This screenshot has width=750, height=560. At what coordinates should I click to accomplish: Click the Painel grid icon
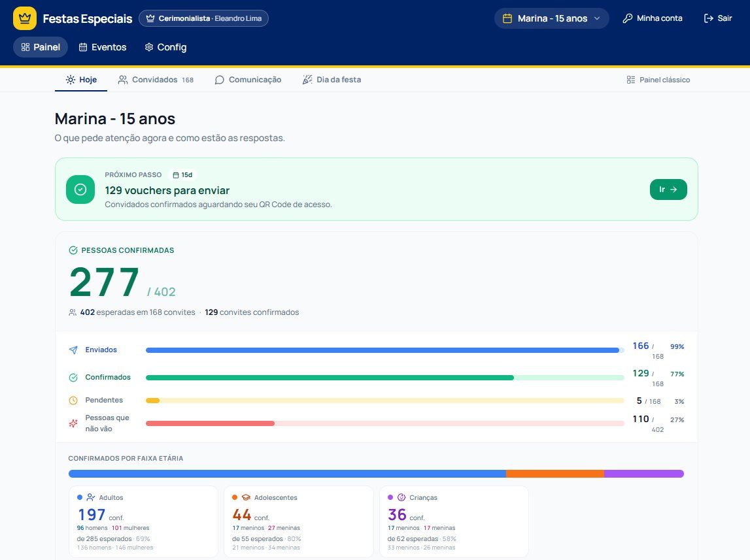(x=26, y=47)
